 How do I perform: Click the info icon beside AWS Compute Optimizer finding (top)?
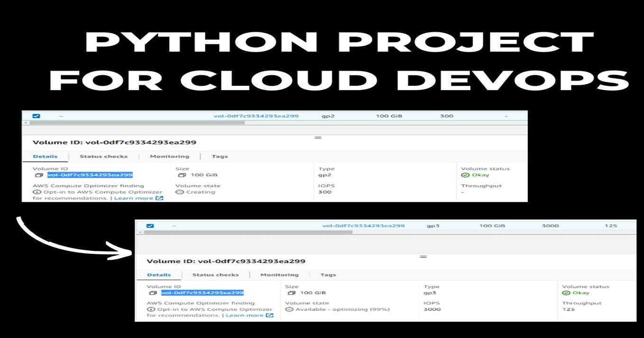[36, 192]
